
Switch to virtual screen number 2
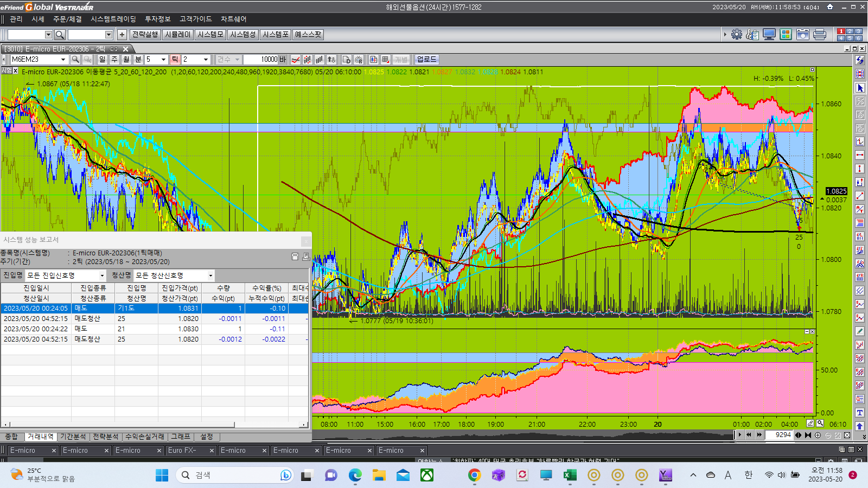[x=850, y=31]
